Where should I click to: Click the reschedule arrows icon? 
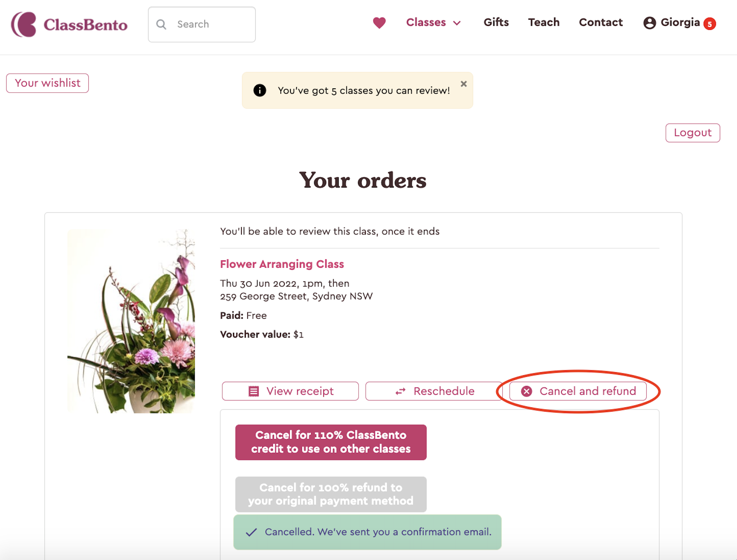point(400,391)
